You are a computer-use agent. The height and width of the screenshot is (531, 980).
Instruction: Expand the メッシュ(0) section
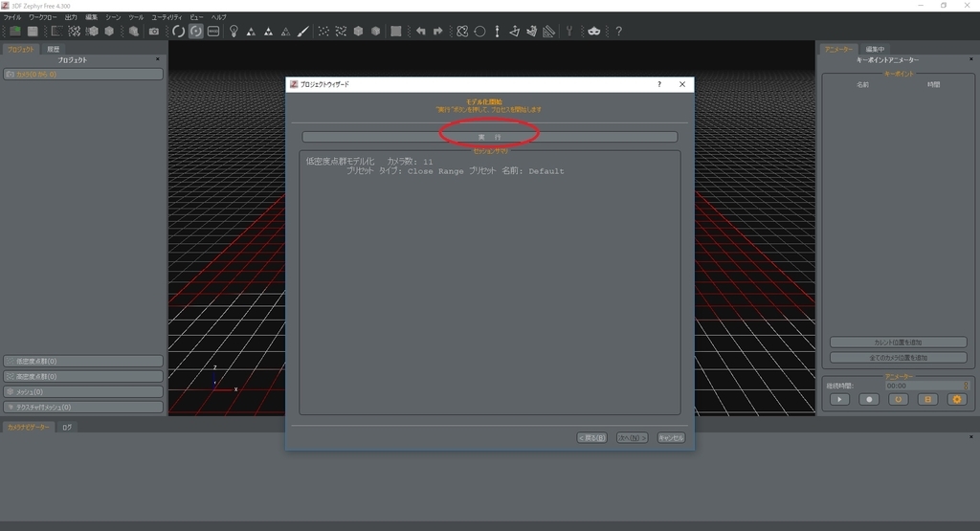(83, 391)
